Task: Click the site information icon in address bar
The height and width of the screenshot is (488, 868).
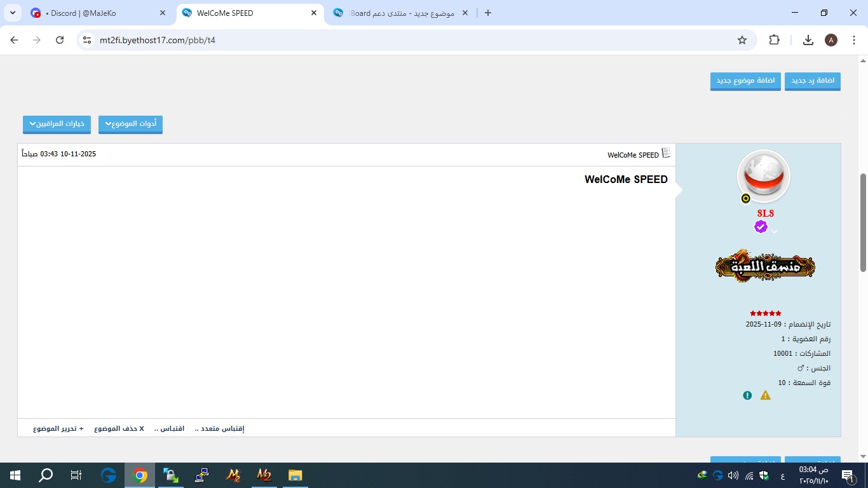Action: (x=88, y=40)
